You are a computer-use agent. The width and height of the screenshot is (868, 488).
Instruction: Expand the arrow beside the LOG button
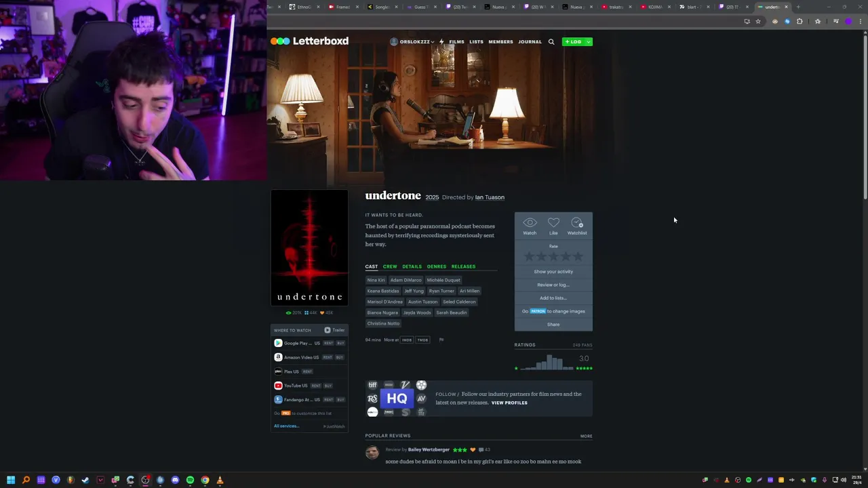589,42
